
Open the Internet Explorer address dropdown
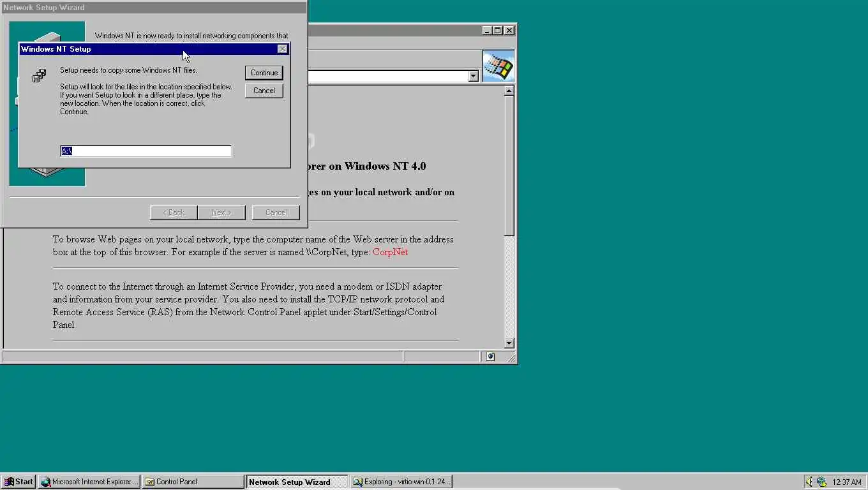coord(473,76)
